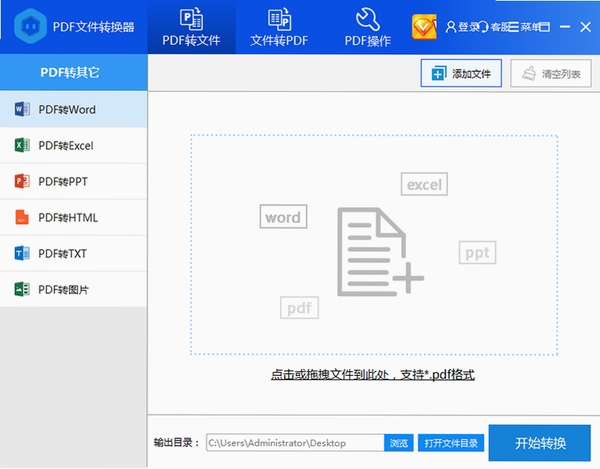The image size is (600, 469).
Task: Switch to the PDF操作 tab
Action: (x=367, y=27)
